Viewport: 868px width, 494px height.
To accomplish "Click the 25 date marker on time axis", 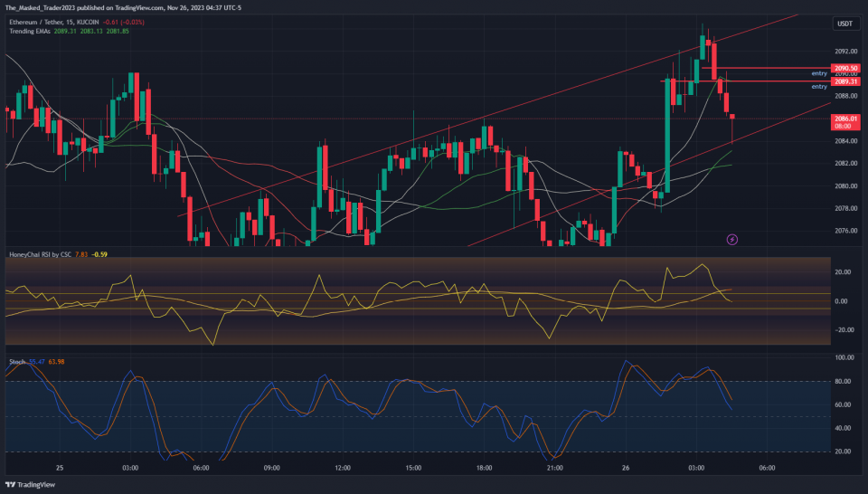I will 59,468.
